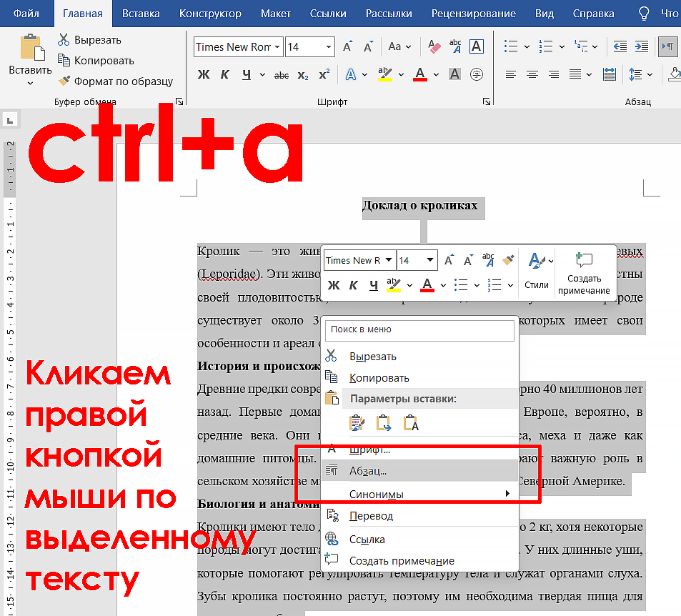
Task: Toggle strikethrough (abc) formatting
Action: [x=282, y=75]
